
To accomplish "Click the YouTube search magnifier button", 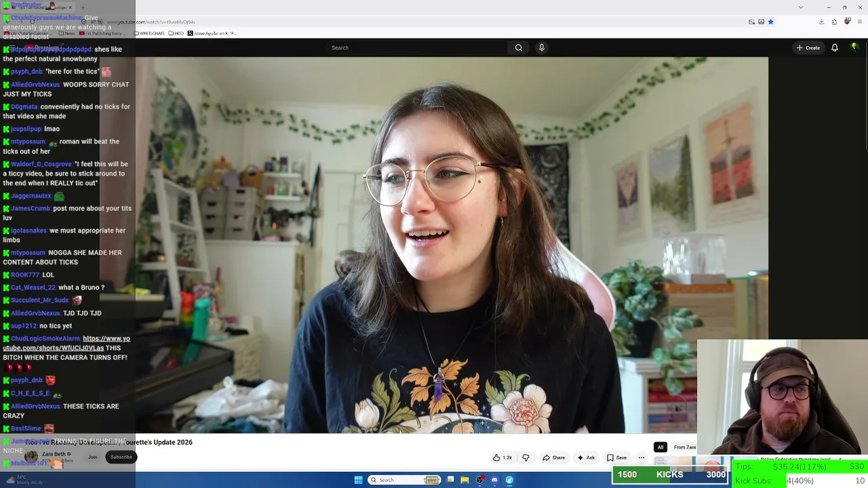I will [519, 47].
